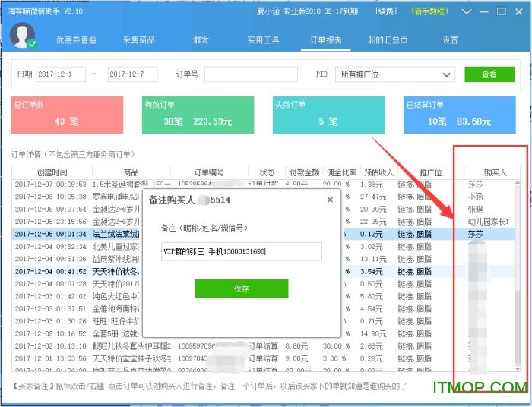Screen dimensions: 532x407
Task: Click the 有效订单 38笔 card
Action: point(198,115)
